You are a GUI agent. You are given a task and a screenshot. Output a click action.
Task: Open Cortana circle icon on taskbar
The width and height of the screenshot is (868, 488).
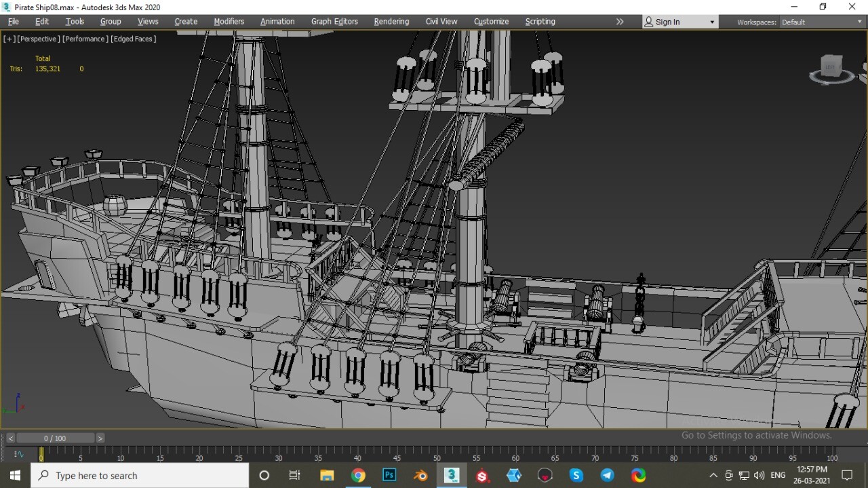[264, 476]
